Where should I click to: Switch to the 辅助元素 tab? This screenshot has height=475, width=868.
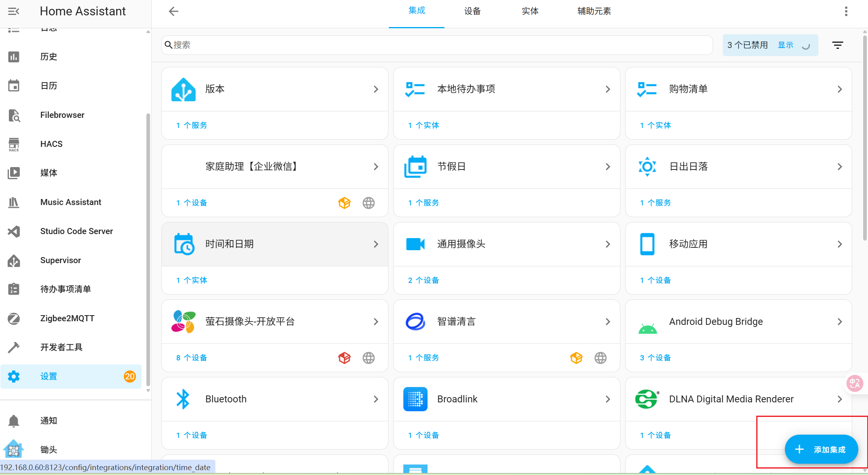click(x=594, y=11)
